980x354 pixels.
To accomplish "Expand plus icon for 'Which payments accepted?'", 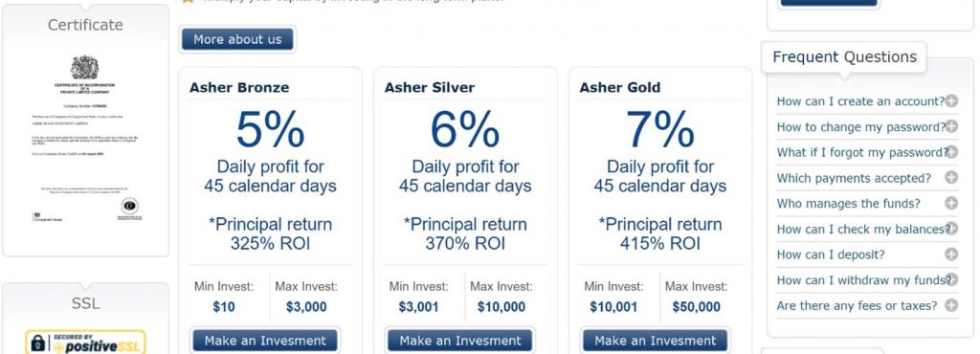I will point(950,178).
